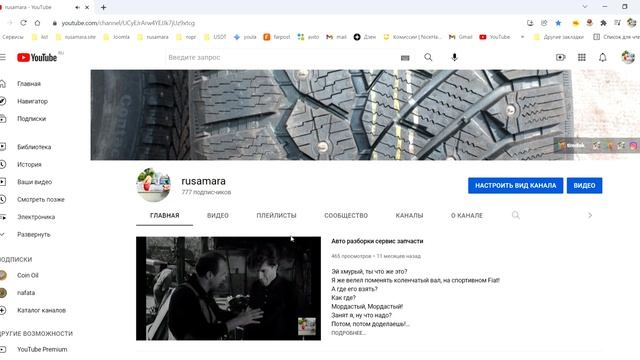This screenshot has height=360, width=640.
Task: Open the YouTube bookmark in bookmarks bar
Action: pos(495,37)
